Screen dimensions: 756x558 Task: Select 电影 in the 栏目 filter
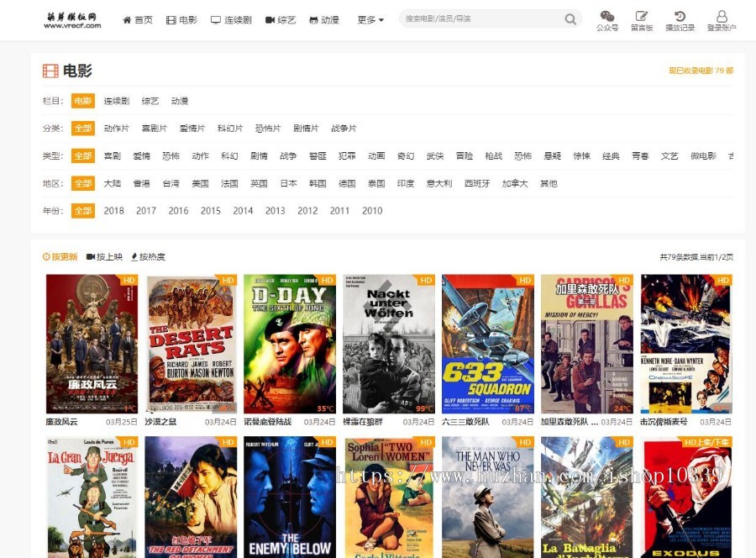point(83,101)
